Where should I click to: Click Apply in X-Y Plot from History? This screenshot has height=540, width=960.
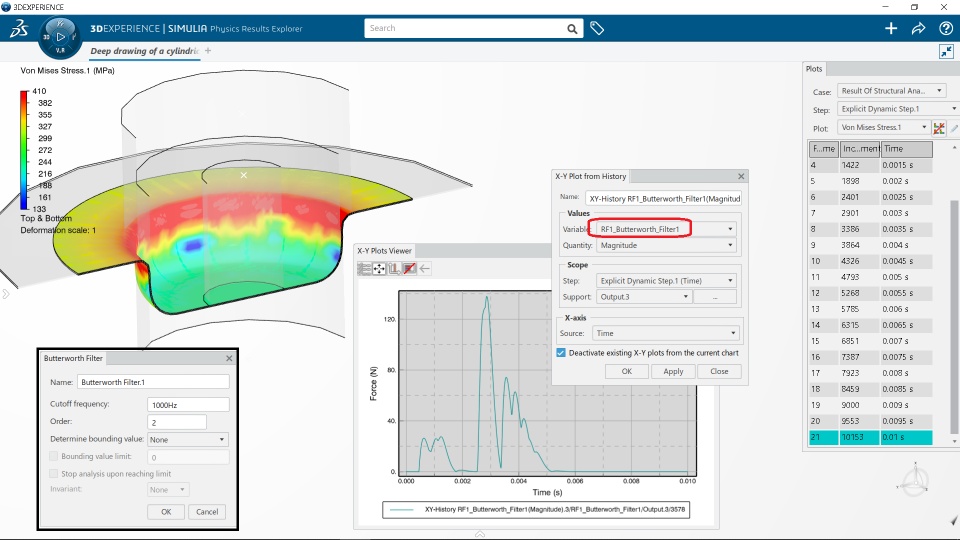[673, 372]
